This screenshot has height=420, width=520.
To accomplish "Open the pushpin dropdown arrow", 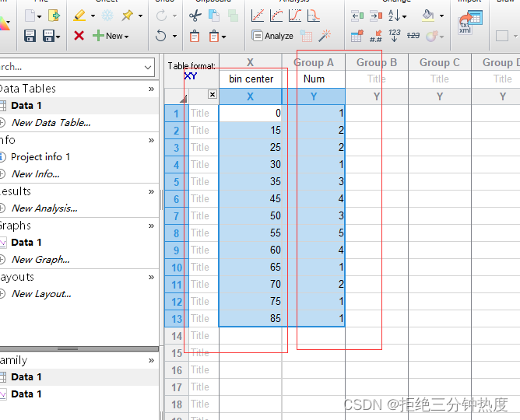I will [x=141, y=16].
